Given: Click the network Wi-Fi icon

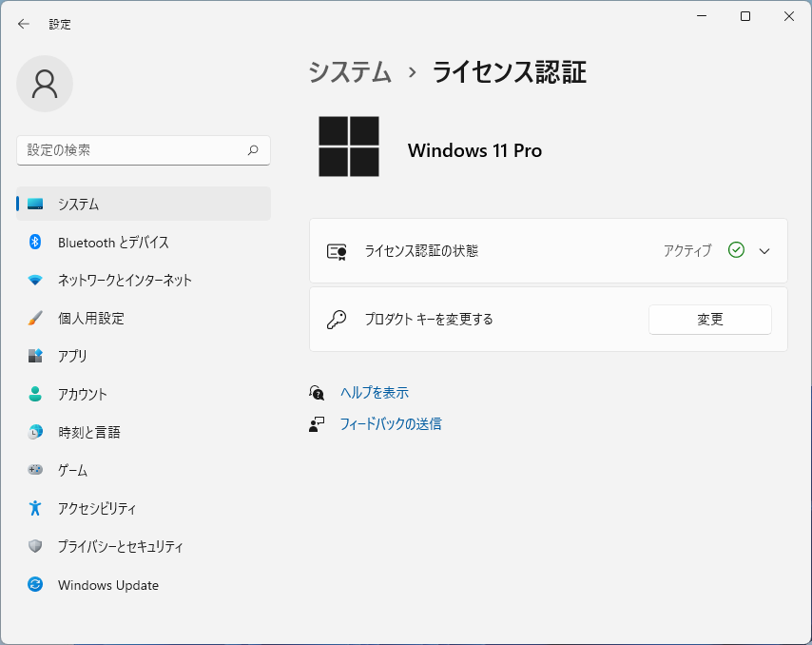Looking at the screenshot, I should 35,281.
